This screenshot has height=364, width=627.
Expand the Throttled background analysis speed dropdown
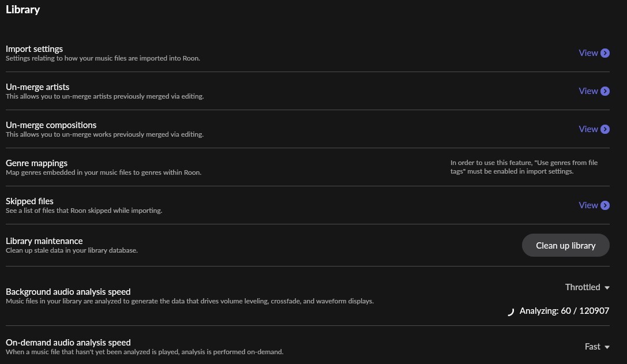583,287
